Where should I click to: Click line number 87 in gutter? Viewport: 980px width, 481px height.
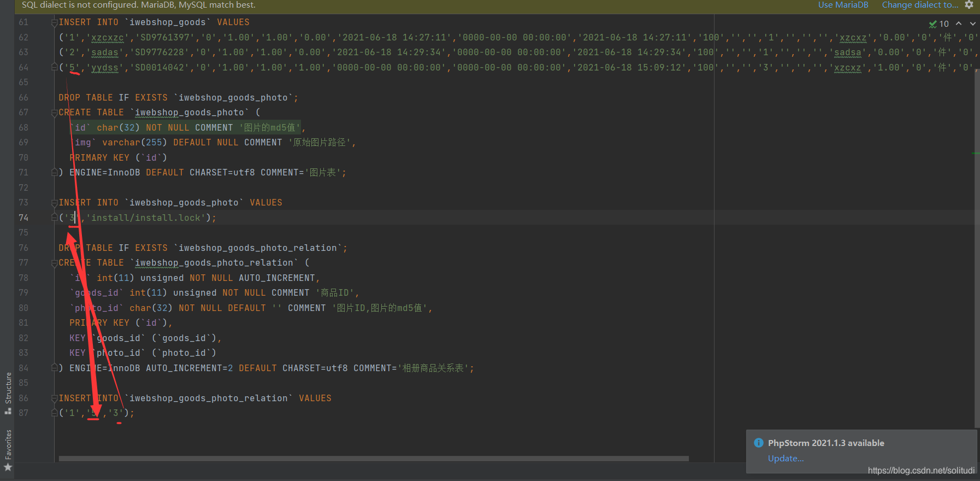point(23,413)
